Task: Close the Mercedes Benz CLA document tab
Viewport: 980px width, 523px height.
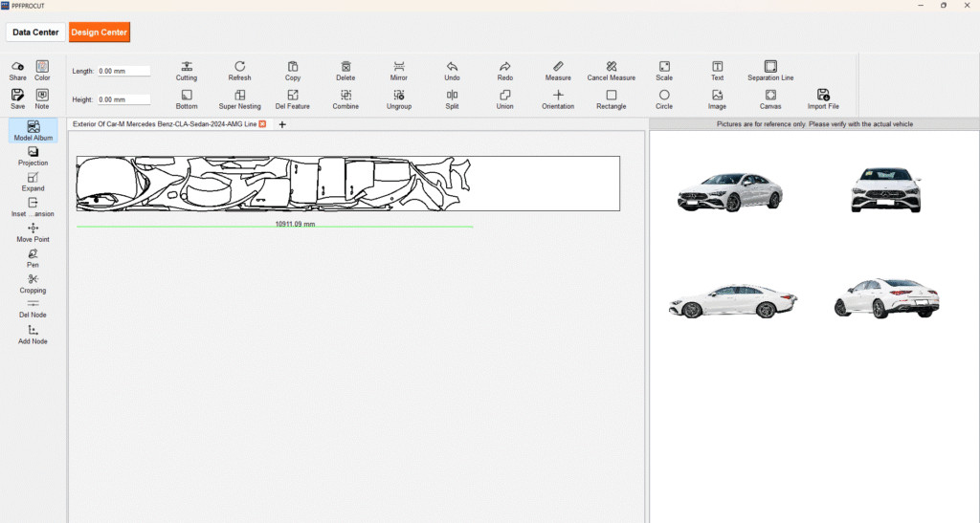Action: tap(263, 124)
